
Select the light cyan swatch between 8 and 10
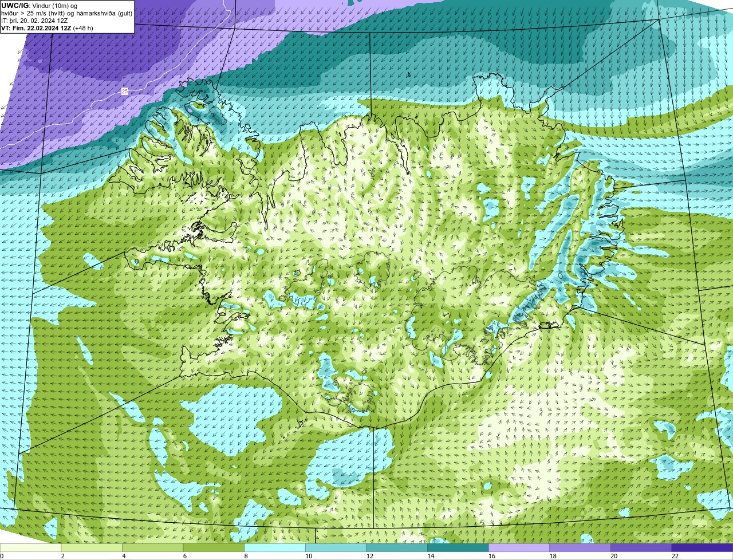(275, 548)
